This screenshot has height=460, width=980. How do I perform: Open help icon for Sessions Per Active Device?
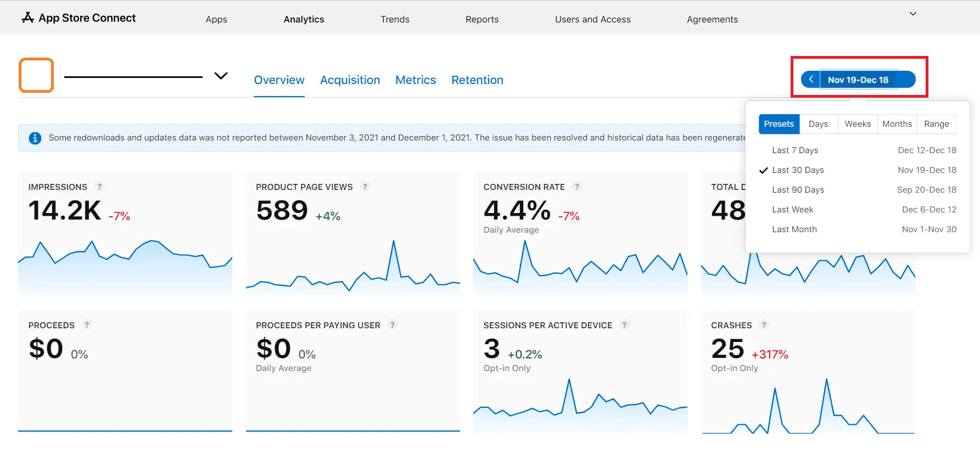pos(624,325)
